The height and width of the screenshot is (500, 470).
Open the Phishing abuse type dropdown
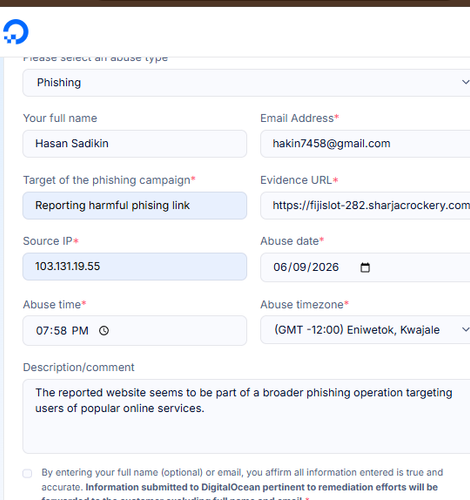(x=246, y=83)
